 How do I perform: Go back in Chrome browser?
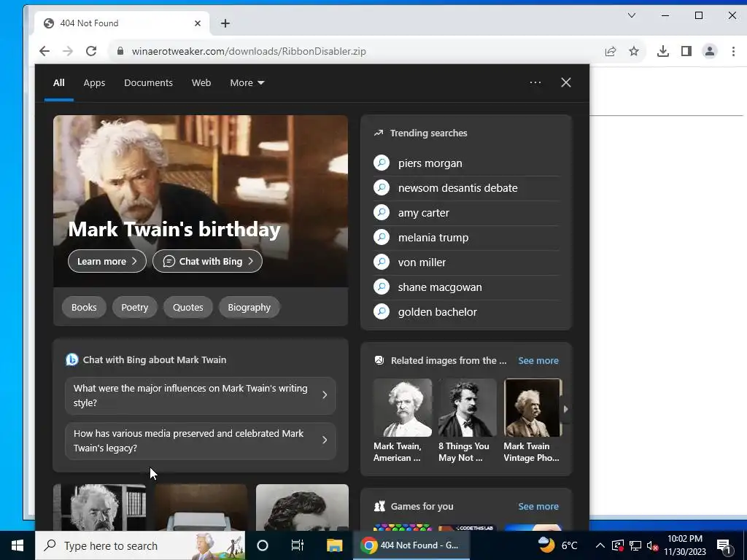[x=44, y=51]
